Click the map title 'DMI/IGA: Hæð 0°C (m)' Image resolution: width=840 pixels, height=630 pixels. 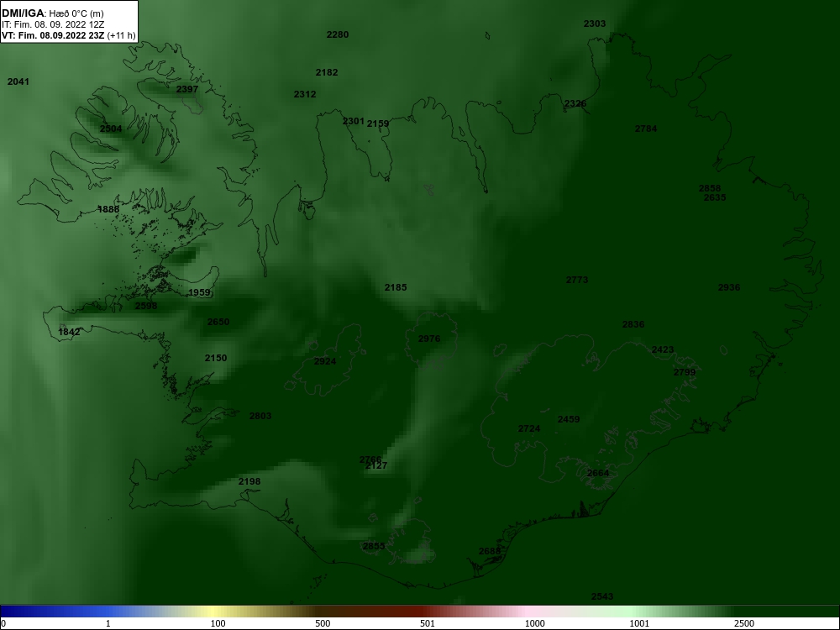coord(52,13)
